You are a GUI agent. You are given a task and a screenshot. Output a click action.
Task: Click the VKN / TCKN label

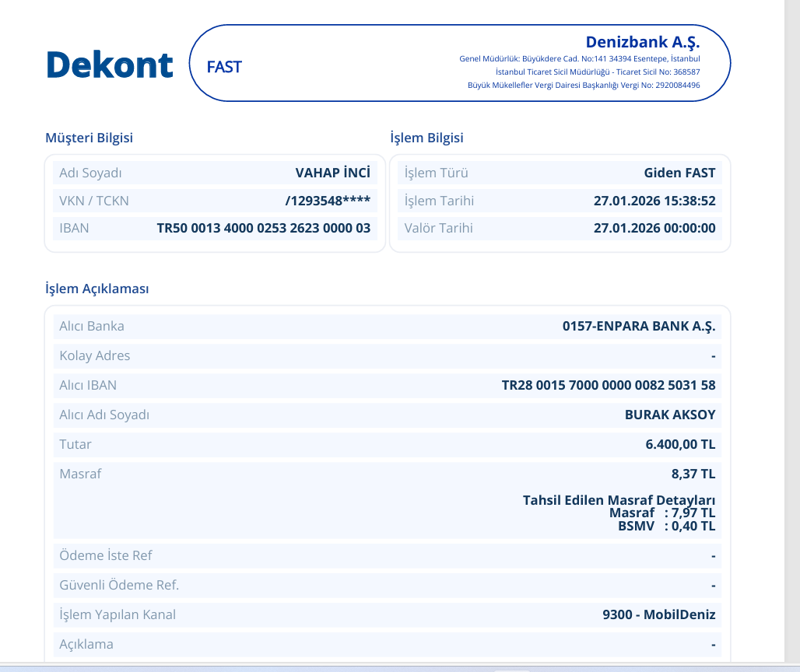pyautogui.click(x=94, y=201)
